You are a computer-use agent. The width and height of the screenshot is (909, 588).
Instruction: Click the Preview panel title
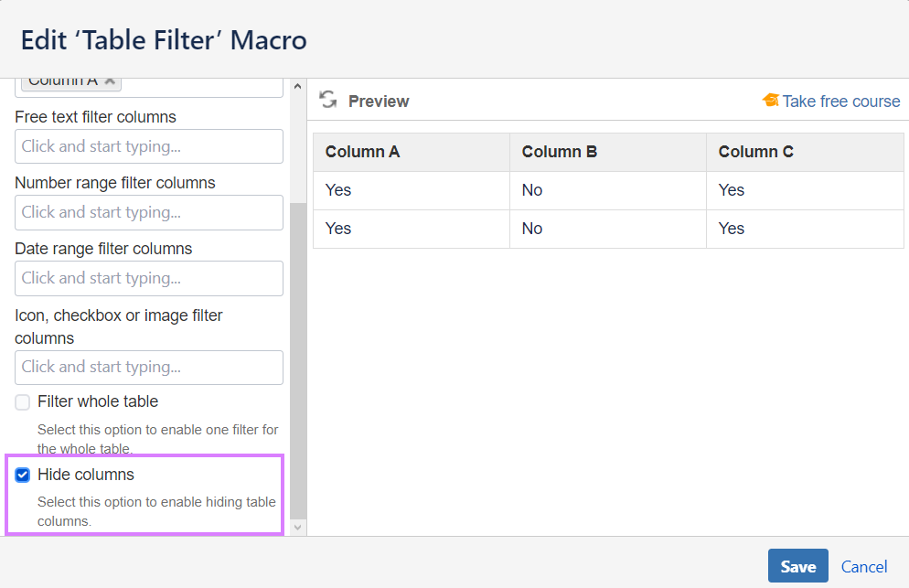tap(379, 102)
